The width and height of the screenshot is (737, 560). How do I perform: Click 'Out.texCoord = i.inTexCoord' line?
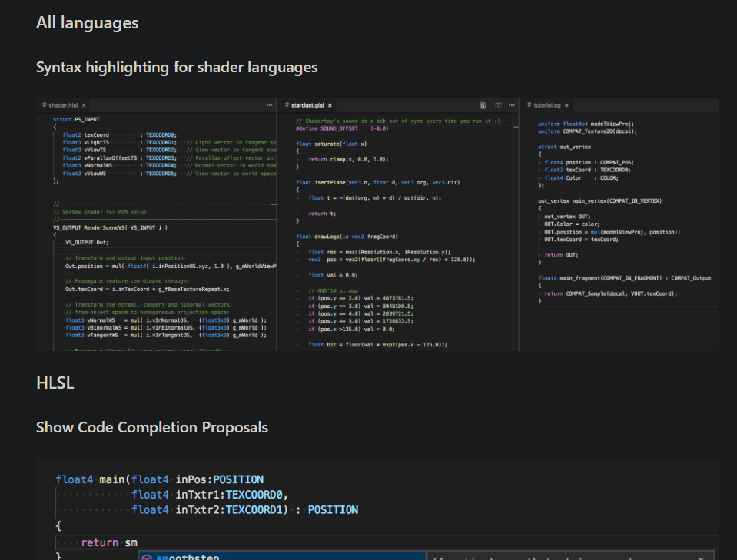point(148,290)
